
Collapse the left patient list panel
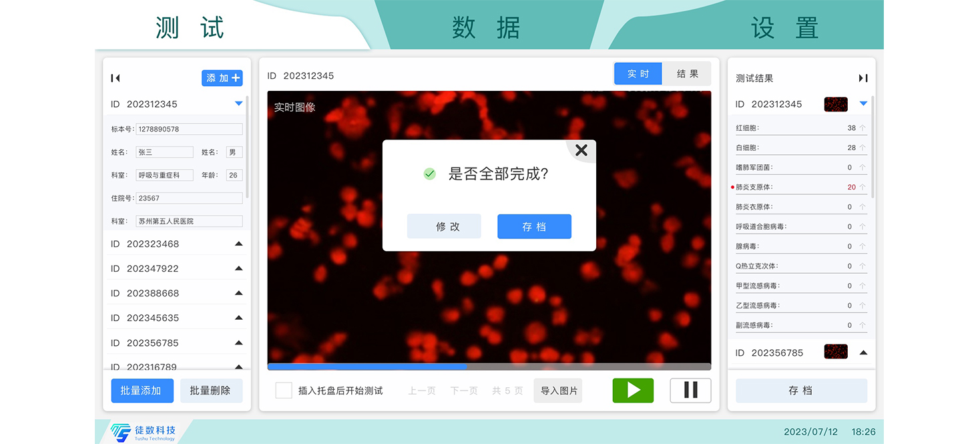115,78
